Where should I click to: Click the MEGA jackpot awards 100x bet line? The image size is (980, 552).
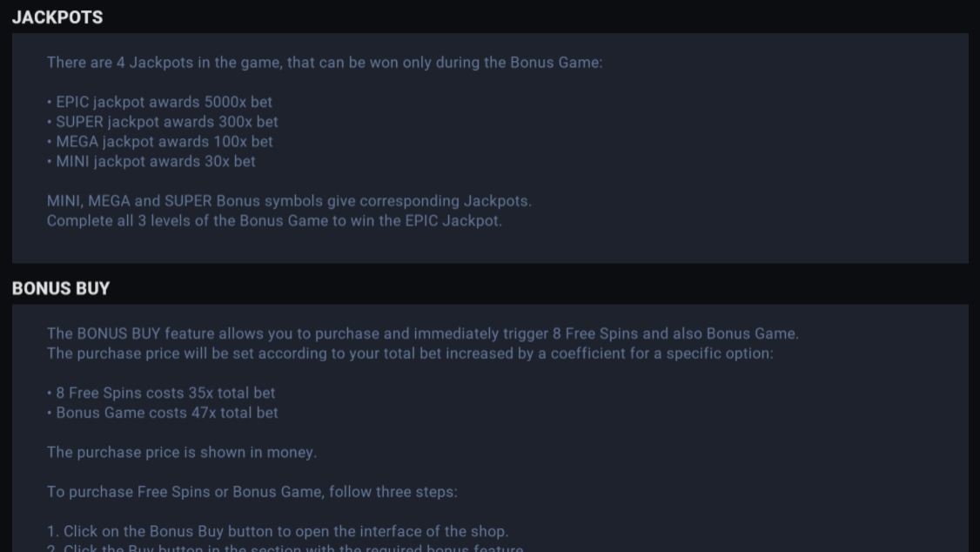pyautogui.click(x=160, y=142)
